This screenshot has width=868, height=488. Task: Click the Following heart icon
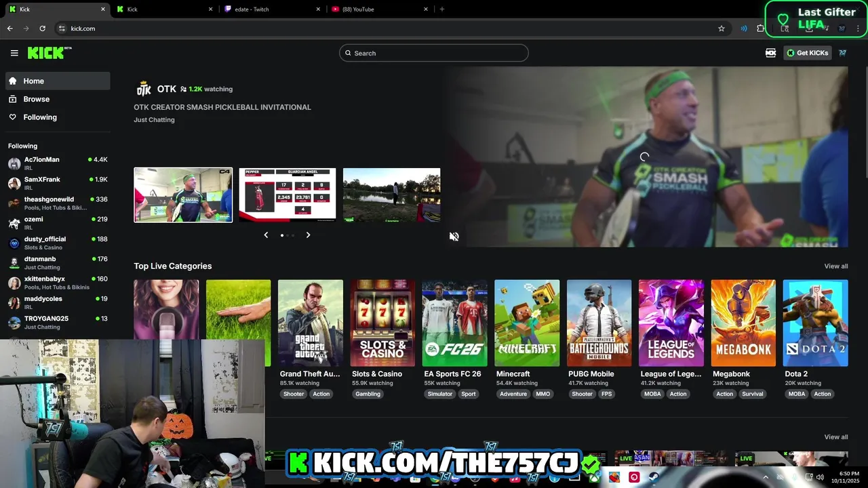pos(13,117)
